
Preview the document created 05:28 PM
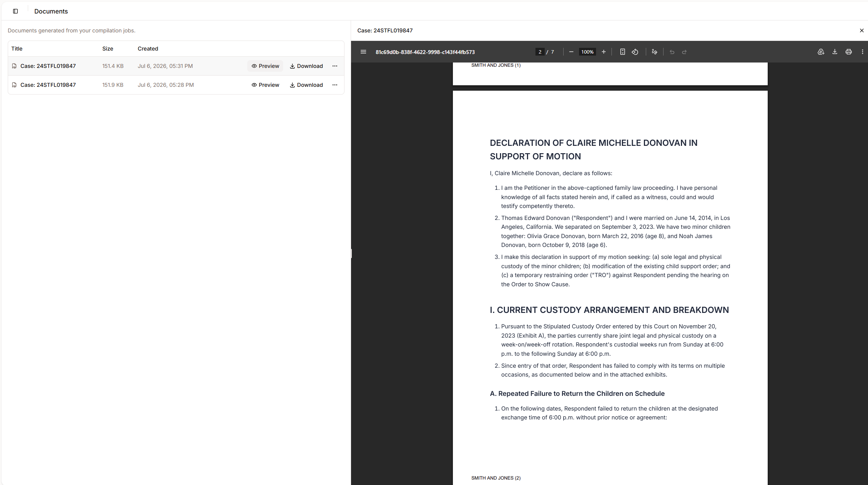(265, 85)
